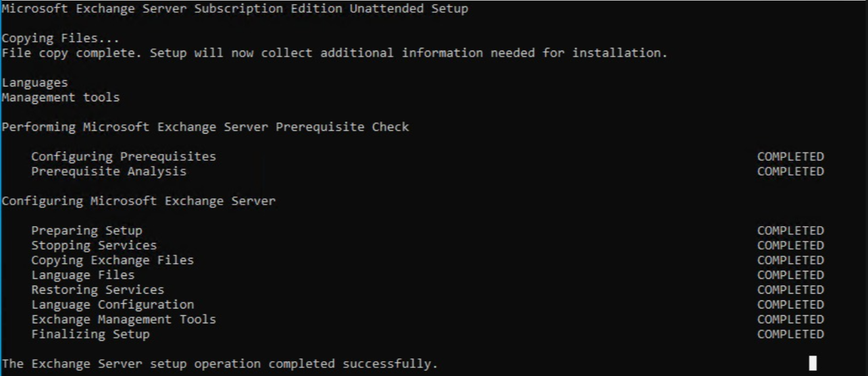This screenshot has height=376, width=868.
Task: Click the "Restoring Services" step text
Action: [97, 290]
